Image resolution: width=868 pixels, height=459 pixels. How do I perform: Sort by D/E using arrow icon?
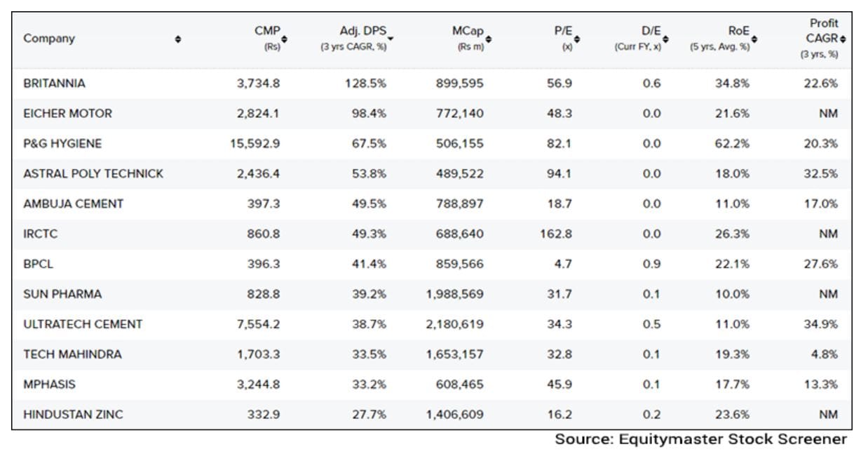(665, 38)
